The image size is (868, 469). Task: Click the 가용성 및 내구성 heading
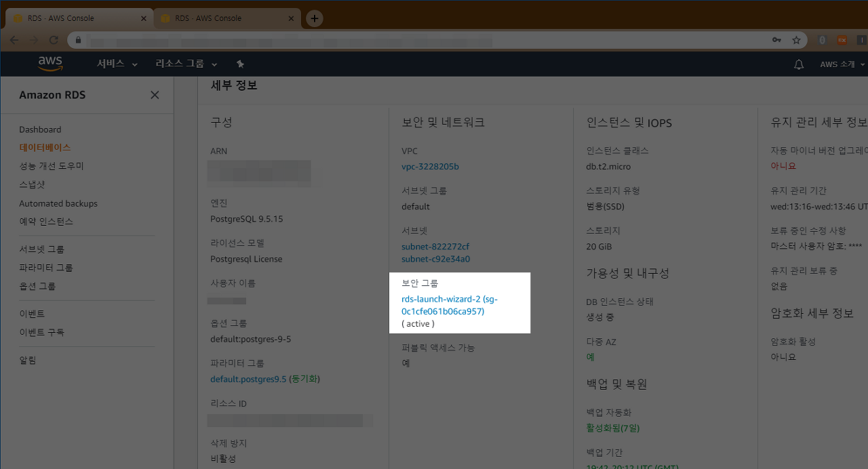pos(628,273)
